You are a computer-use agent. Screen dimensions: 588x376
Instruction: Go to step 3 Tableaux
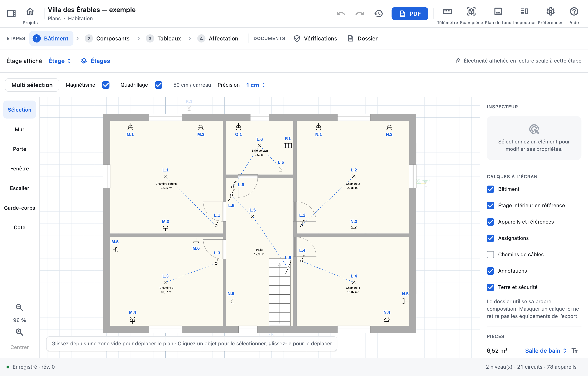click(x=163, y=38)
